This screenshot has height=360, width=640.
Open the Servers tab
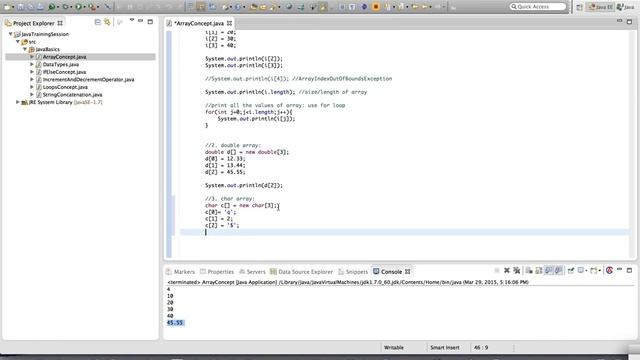coord(252,271)
